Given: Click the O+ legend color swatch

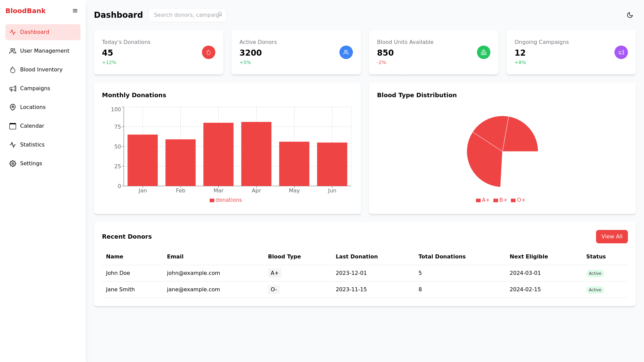Looking at the screenshot, I should click(513, 200).
